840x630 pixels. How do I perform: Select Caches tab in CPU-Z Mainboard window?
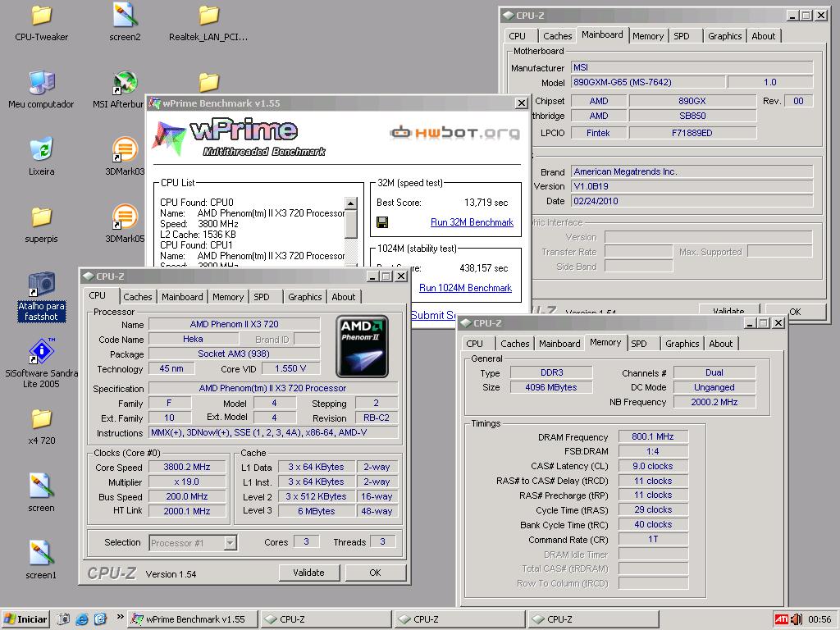click(558, 36)
